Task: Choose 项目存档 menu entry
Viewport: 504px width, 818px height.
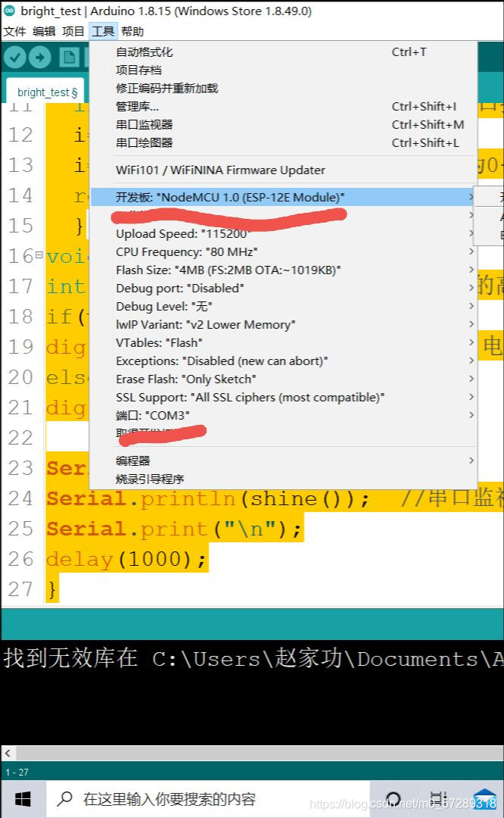Action: point(283,70)
